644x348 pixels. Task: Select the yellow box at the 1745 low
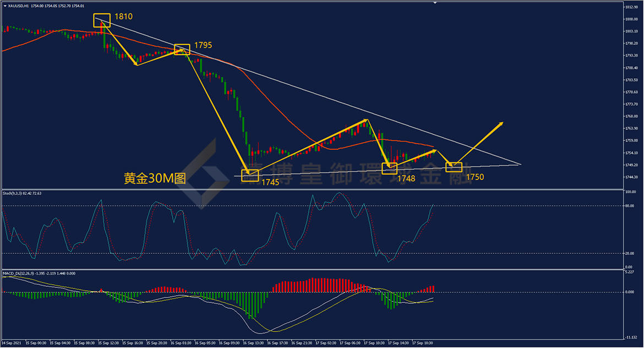pyautogui.click(x=250, y=176)
